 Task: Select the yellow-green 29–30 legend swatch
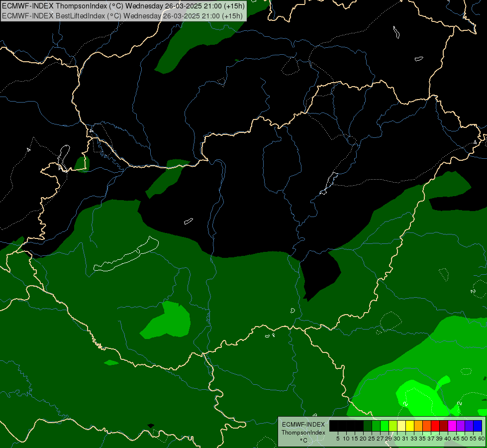pyautogui.click(x=393, y=426)
